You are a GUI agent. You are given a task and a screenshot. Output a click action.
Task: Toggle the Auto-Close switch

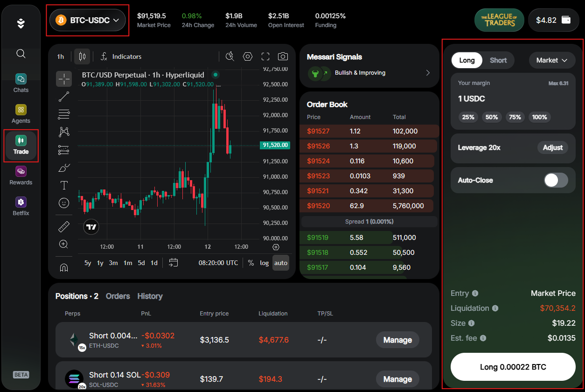(556, 180)
